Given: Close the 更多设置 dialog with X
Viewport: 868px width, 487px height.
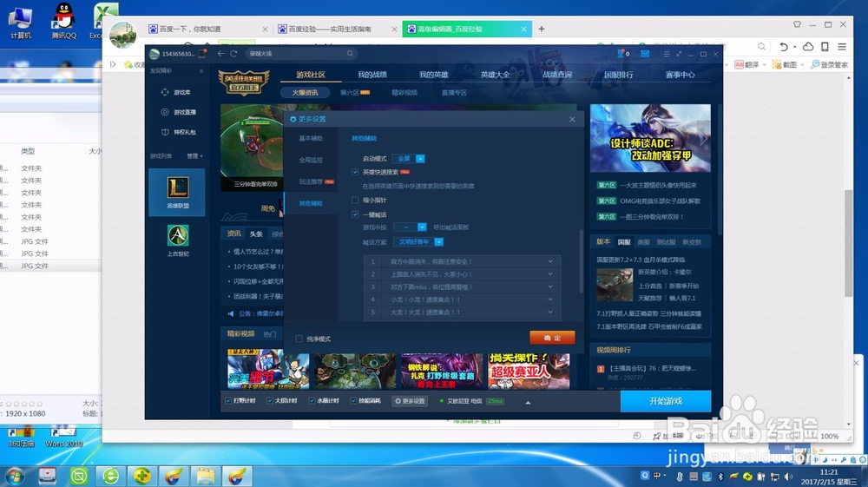Looking at the screenshot, I should (572, 119).
